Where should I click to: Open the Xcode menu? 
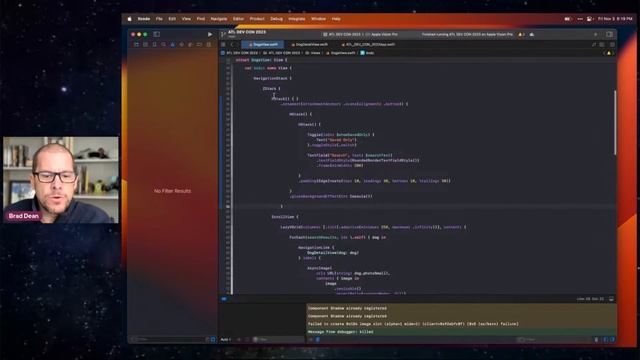pos(144,19)
